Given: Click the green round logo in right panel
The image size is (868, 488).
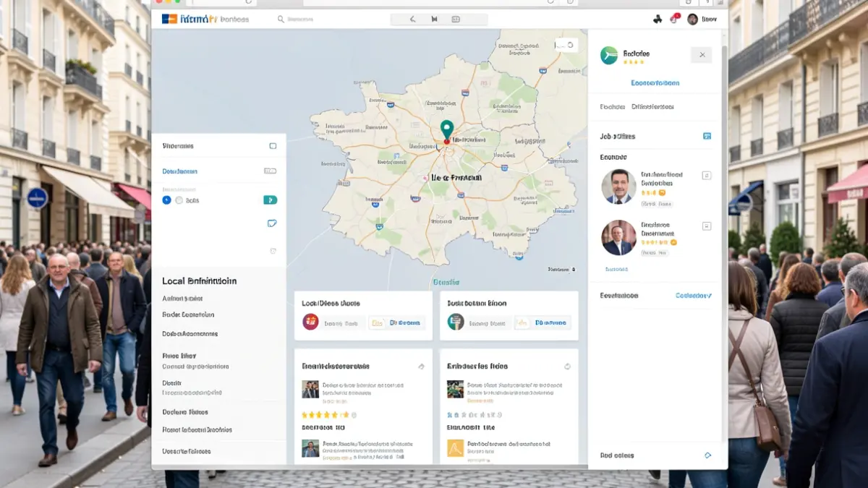Looking at the screenshot, I should (609, 55).
